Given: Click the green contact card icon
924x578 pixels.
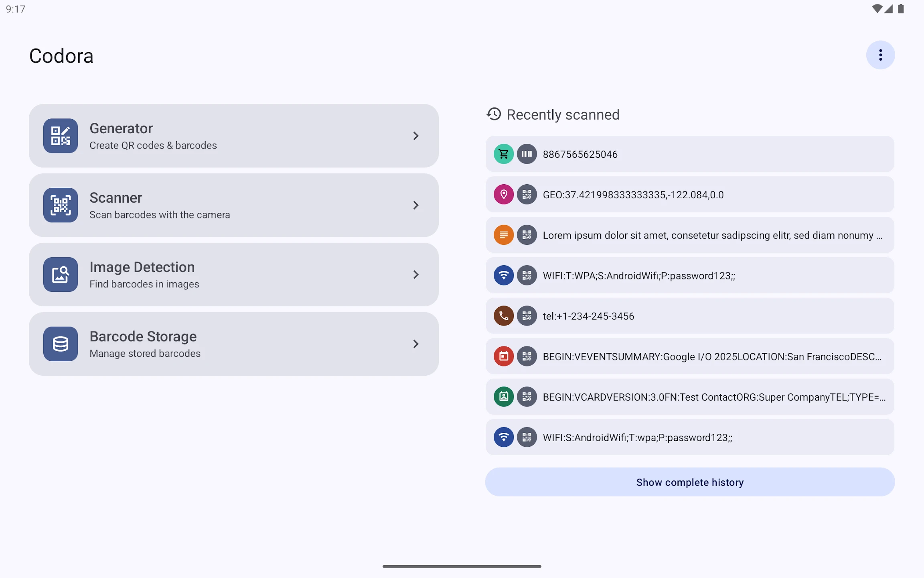Looking at the screenshot, I should click(504, 397).
